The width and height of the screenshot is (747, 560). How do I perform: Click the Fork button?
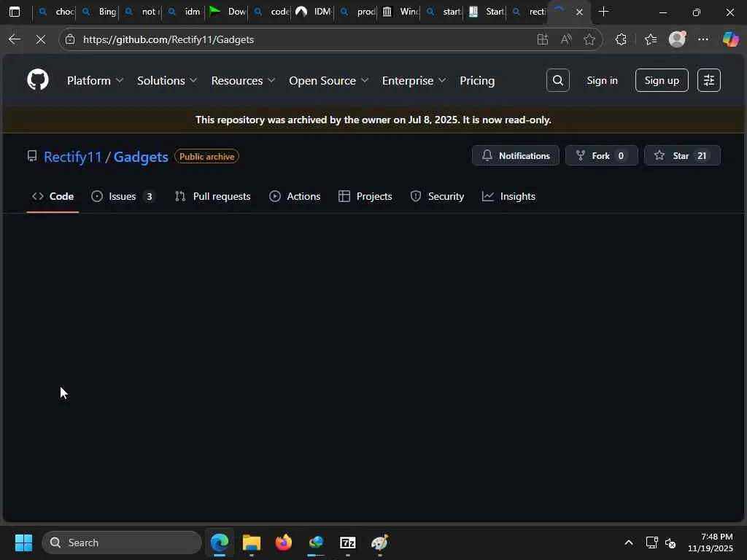601,156
